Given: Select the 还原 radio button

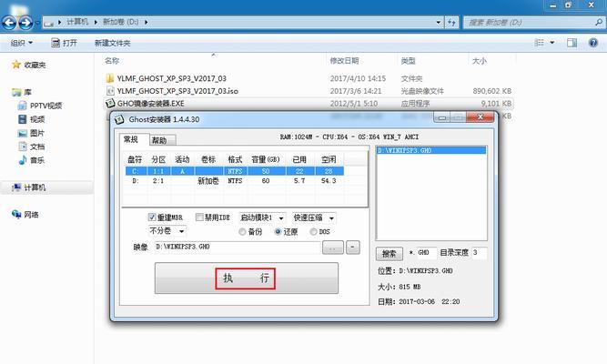Looking at the screenshot, I should point(278,231).
